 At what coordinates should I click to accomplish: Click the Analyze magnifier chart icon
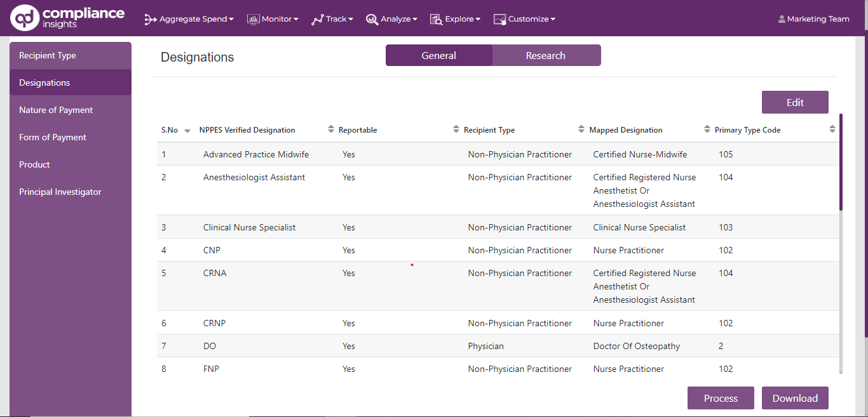coord(372,20)
